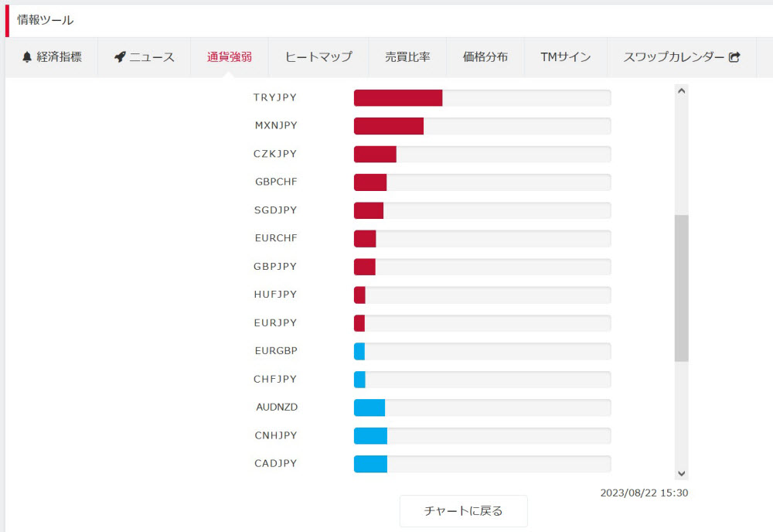Click the MXNJPY strength bar
The image size is (773, 532).
389,126
